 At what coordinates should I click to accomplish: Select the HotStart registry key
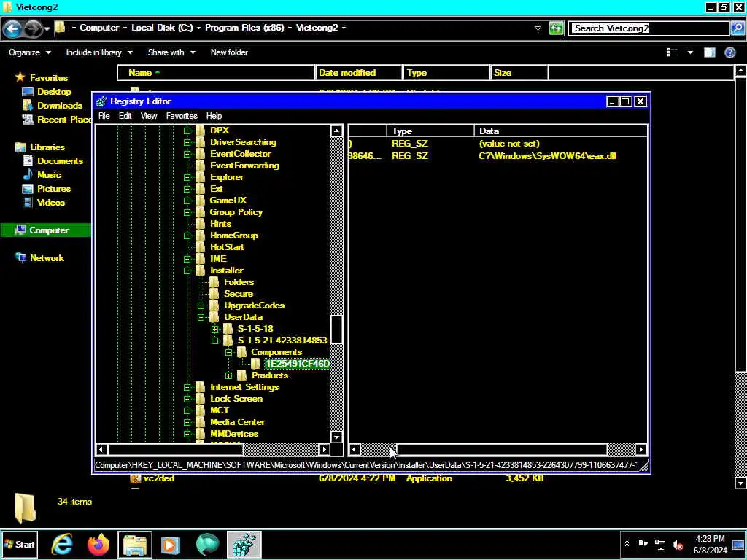coord(227,247)
